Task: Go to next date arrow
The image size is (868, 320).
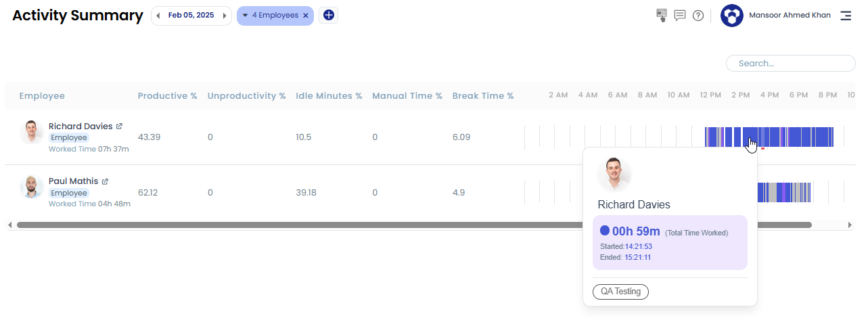Action: 225,16
